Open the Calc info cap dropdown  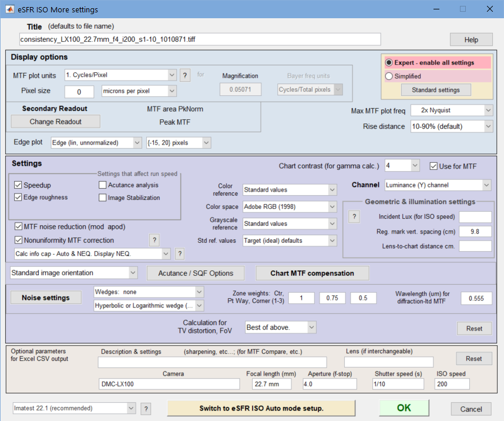[x=92, y=253]
